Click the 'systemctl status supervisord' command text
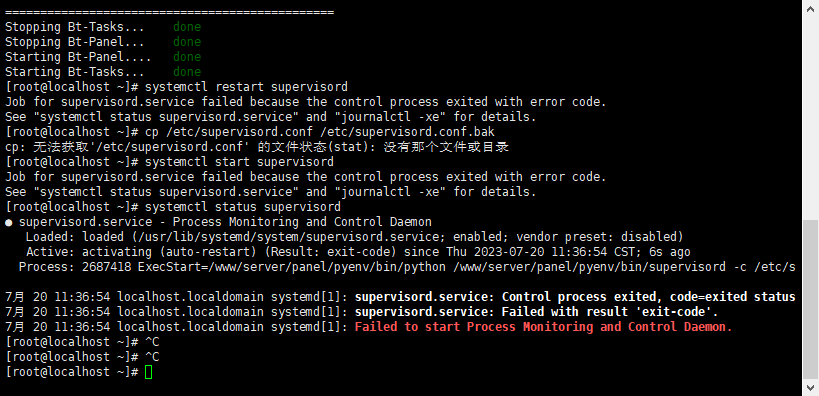Viewport: 819px width, 396px height. click(242, 207)
